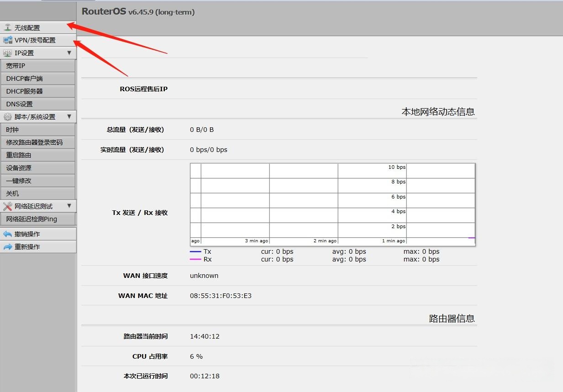The image size is (563, 392).
Task: Click the redo arrow icon for 重新操作
Action: click(x=7, y=247)
